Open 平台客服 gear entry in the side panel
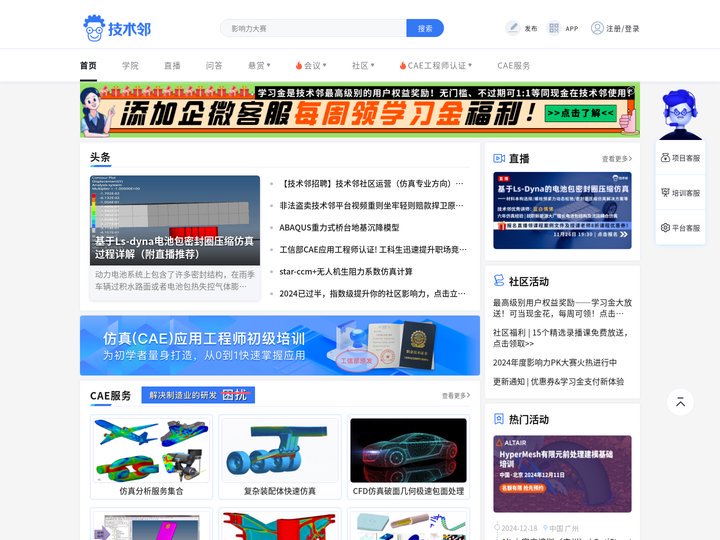Viewport: 720px width, 540px height. click(680, 228)
